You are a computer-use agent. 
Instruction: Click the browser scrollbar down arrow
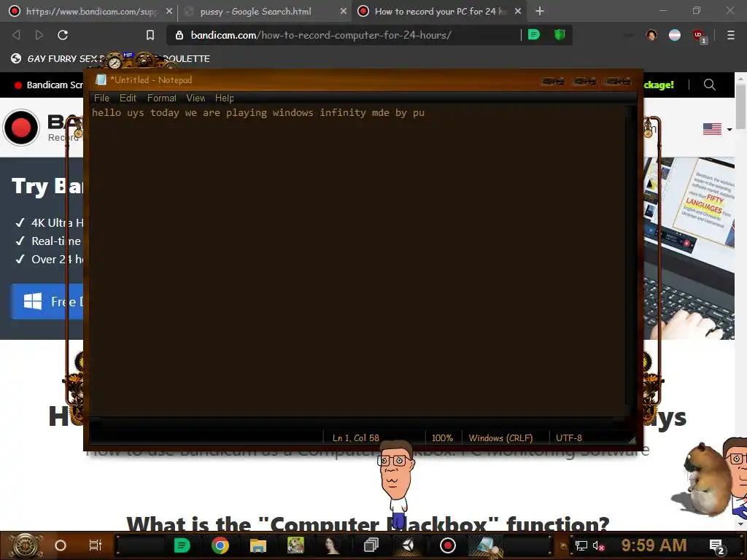click(x=741, y=524)
